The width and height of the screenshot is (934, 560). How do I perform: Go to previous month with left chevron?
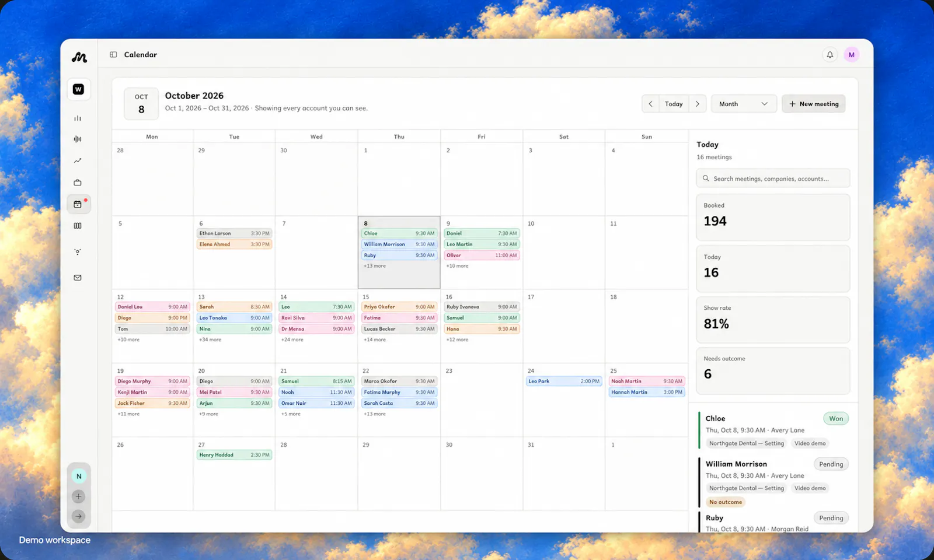(650, 104)
